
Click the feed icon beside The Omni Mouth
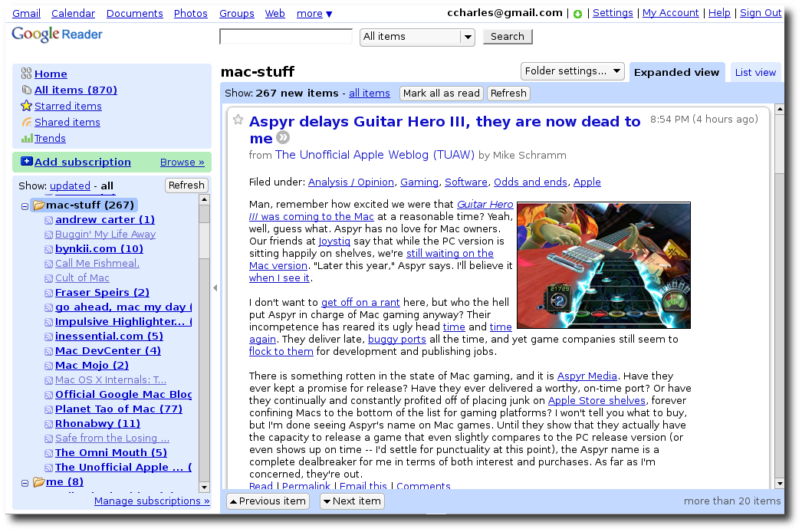click(x=48, y=453)
